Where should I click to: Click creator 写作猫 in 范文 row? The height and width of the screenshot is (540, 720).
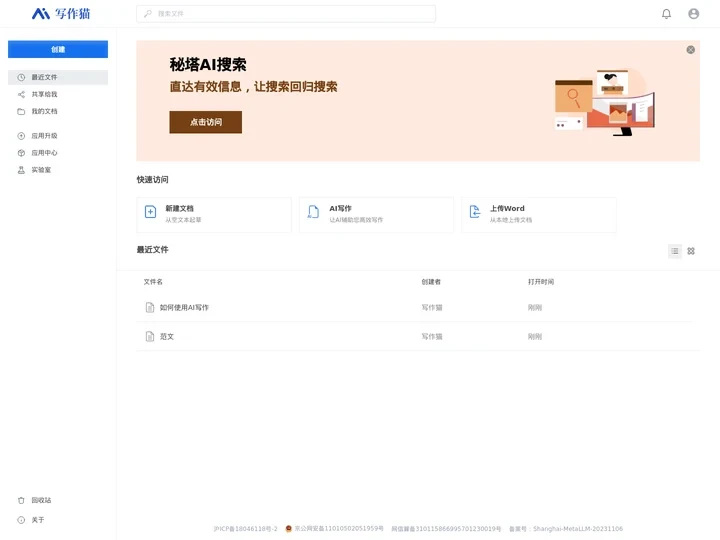point(432,337)
